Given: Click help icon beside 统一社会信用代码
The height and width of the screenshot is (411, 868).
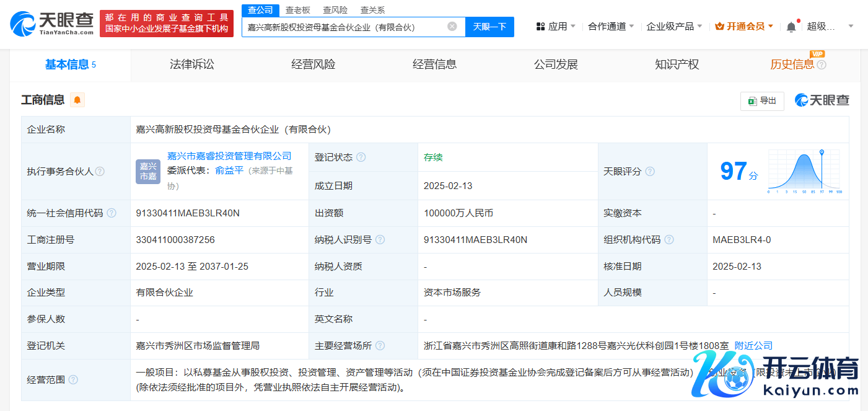Looking at the screenshot, I should coord(112,213).
